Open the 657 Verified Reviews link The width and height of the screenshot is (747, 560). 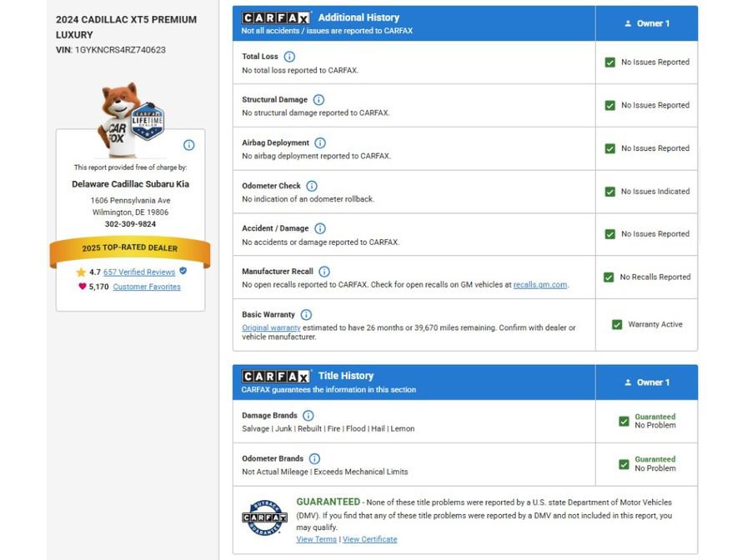pyautogui.click(x=139, y=272)
